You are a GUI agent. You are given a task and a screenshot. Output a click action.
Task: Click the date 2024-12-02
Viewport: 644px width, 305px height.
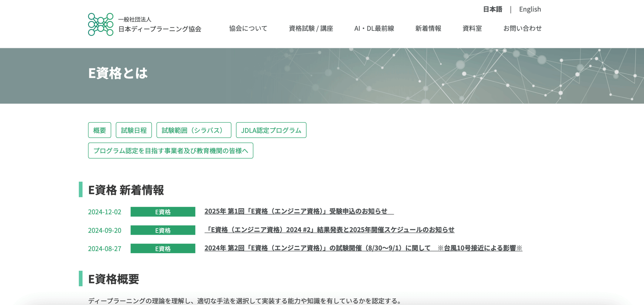point(105,212)
